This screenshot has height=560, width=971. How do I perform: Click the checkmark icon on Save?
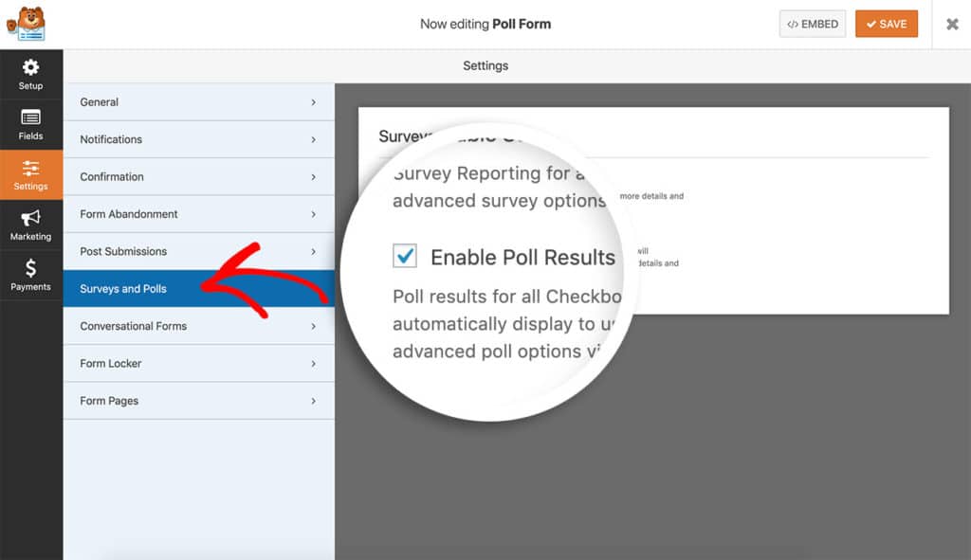pos(870,24)
